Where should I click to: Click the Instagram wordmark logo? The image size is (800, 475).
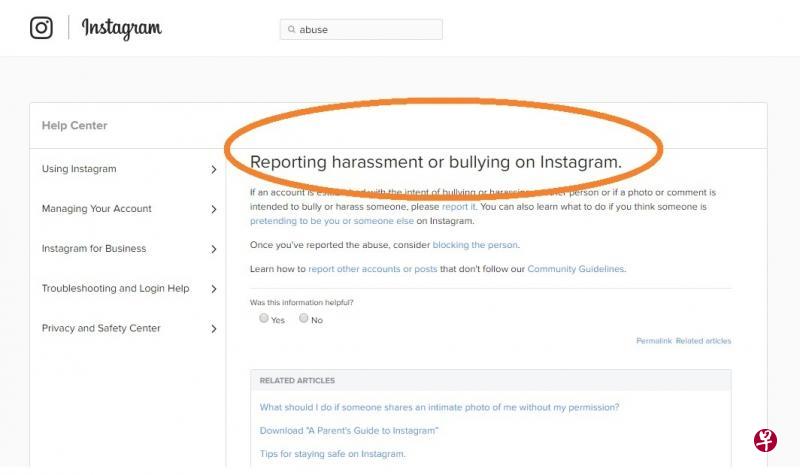pyautogui.click(x=121, y=28)
